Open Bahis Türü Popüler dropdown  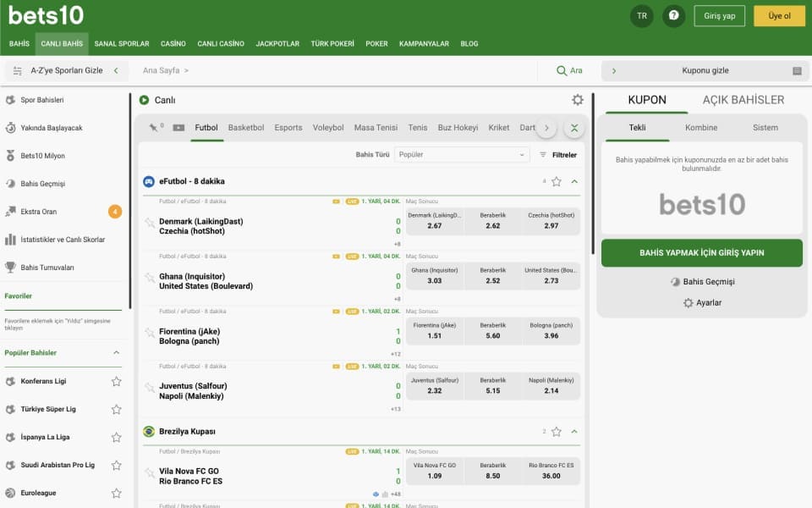(462, 154)
